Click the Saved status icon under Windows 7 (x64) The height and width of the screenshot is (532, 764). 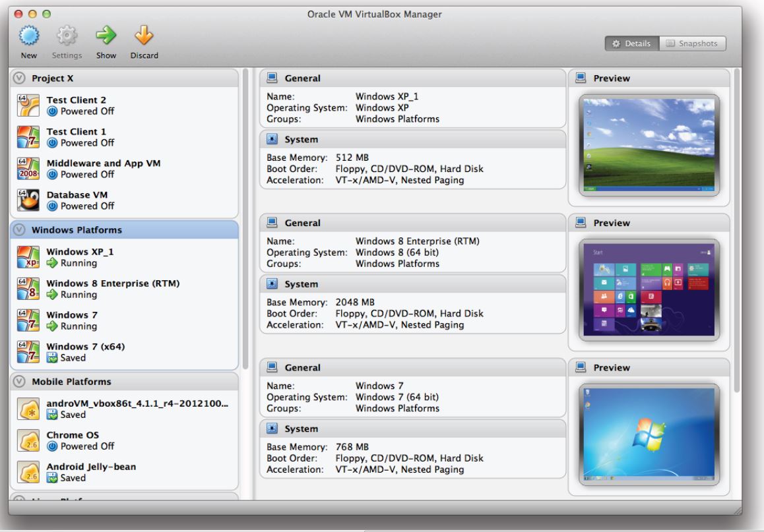pos(52,358)
